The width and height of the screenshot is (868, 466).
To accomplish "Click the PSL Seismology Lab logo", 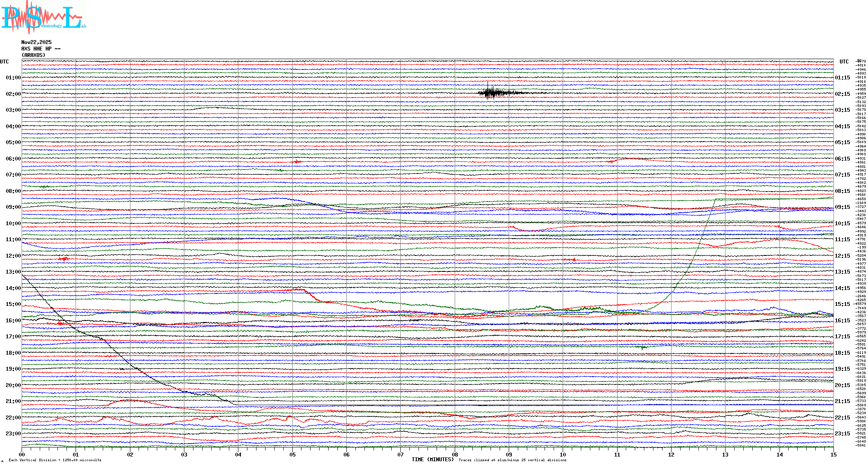I will (x=43, y=17).
